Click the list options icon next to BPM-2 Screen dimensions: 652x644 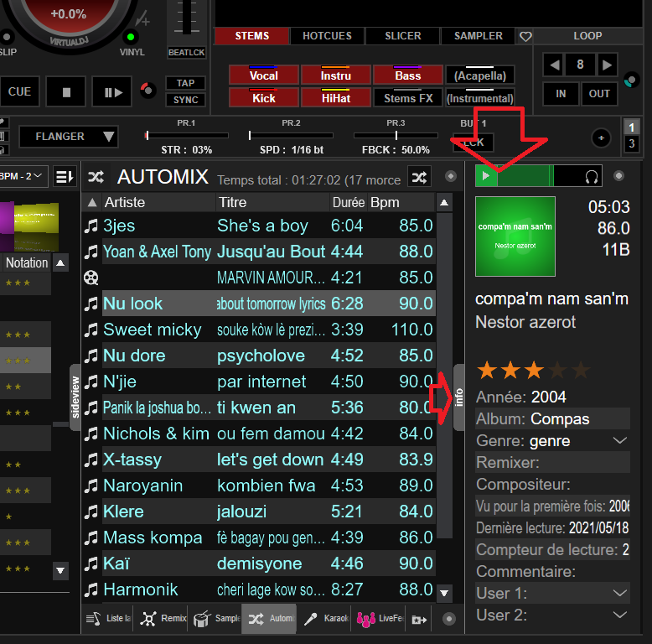pos(65,177)
